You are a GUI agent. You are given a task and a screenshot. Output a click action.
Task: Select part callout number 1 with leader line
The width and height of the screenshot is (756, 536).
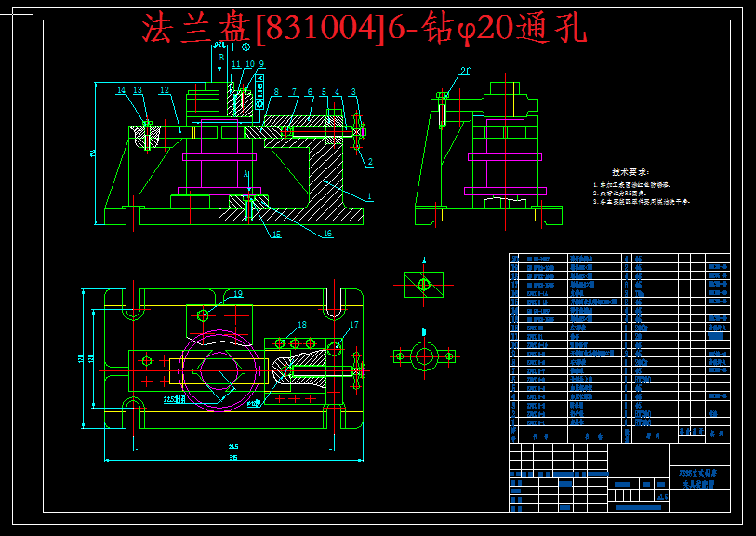click(369, 196)
